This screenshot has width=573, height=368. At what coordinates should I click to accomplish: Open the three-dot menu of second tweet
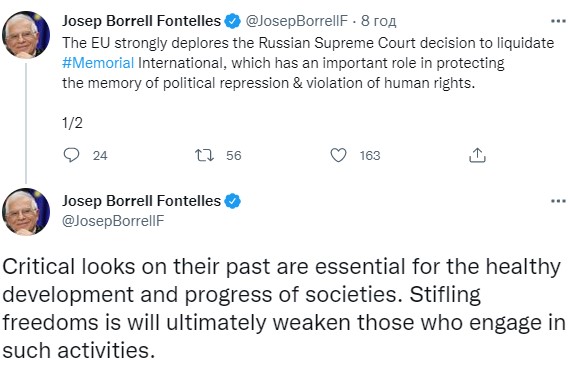(x=558, y=201)
